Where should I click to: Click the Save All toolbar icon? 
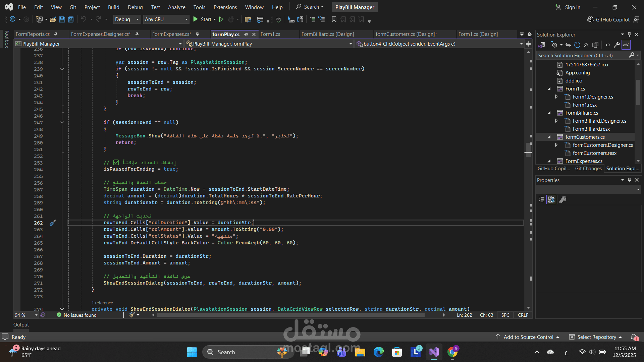pos(71,19)
